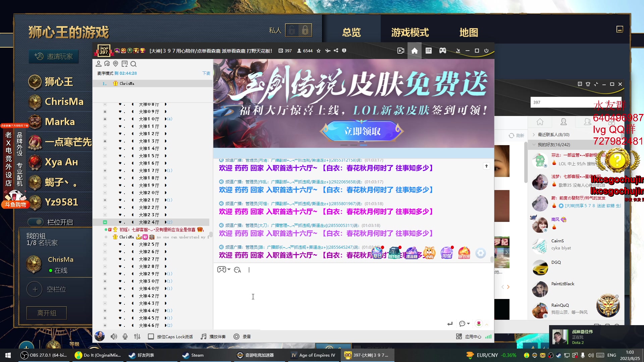This screenshot has height=362, width=644.
Task: Open the YY channel home icon
Action: 415,51
